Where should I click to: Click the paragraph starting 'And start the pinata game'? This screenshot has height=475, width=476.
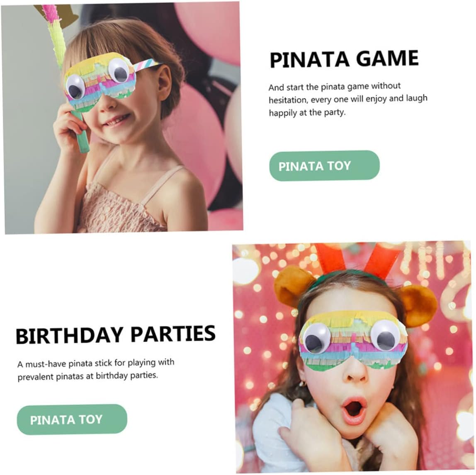pos(348,99)
